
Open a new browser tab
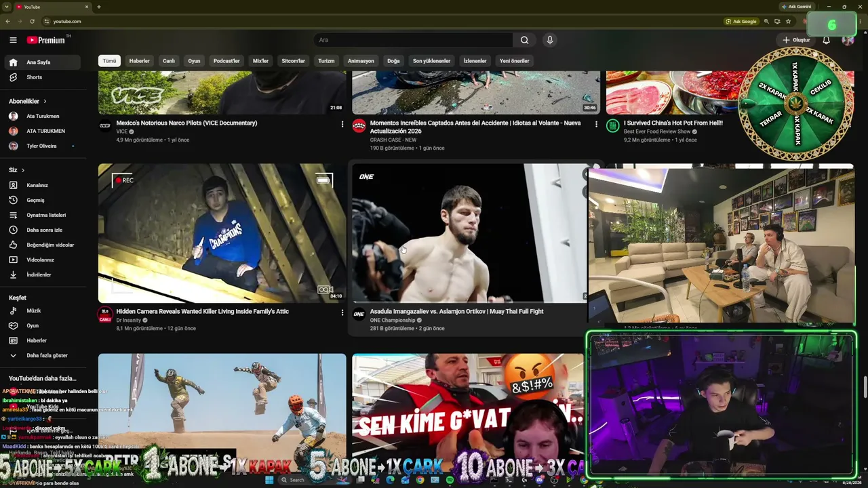(x=98, y=7)
